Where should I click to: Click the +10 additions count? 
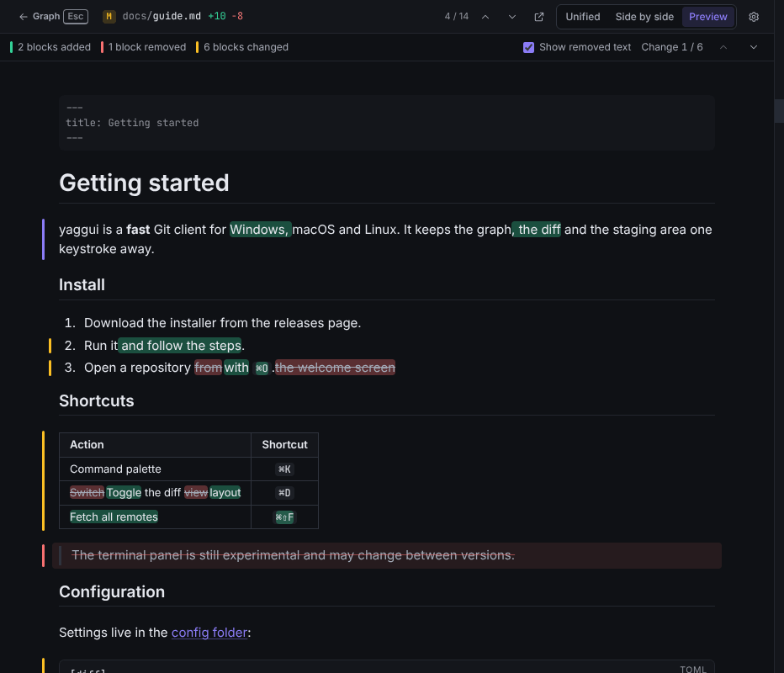point(217,17)
